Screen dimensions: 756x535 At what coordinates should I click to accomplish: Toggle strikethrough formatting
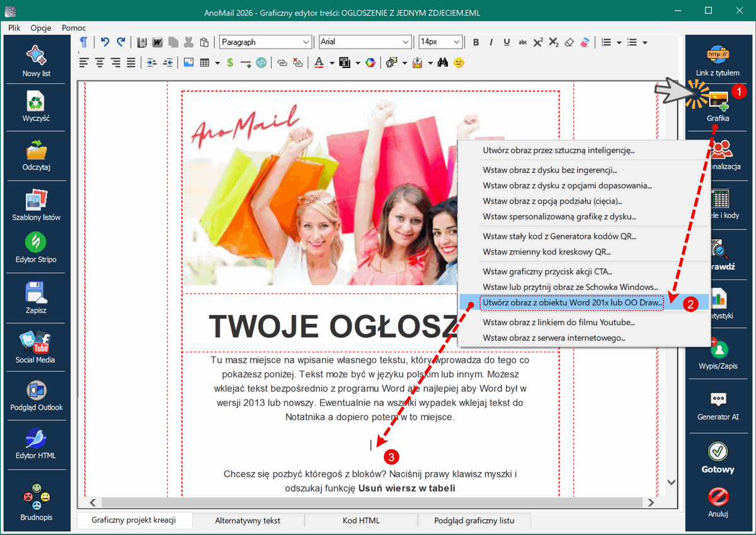523,42
